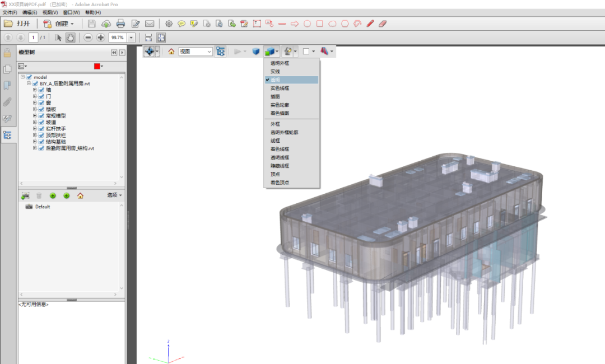Click the zoom in plus button
Image resolution: width=605 pixels, height=364 pixels.
[101, 38]
